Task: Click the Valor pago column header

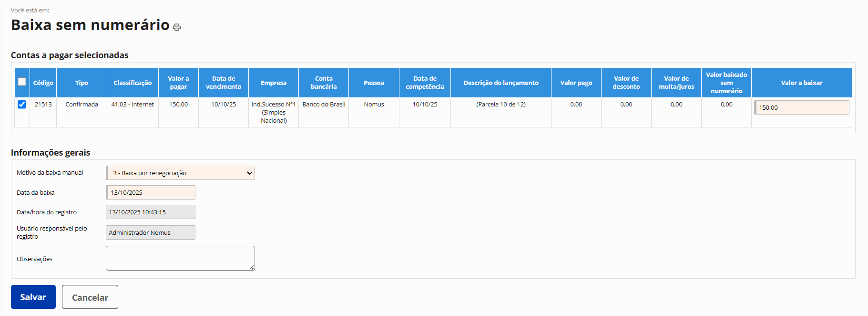Action: [x=576, y=83]
